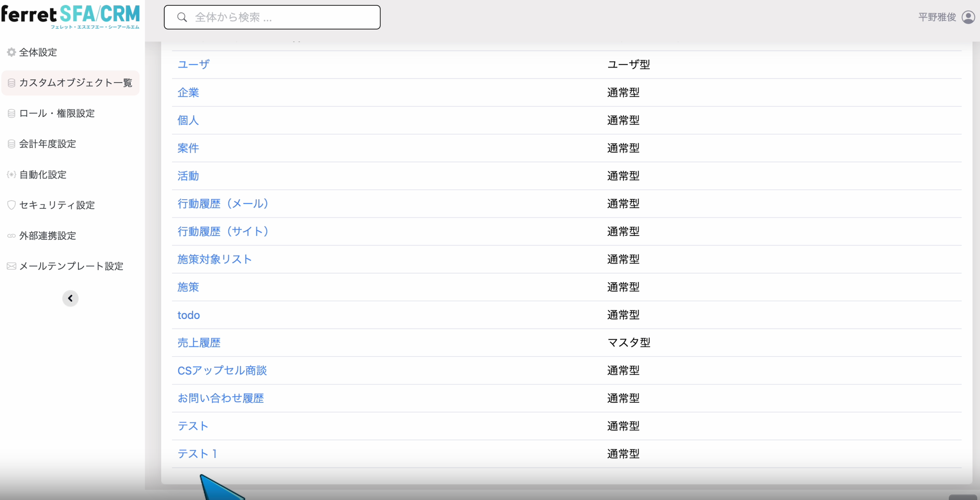Click 通常型 in the 企業 row
The height and width of the screenshot is (500, 980).
coord(623,92)
